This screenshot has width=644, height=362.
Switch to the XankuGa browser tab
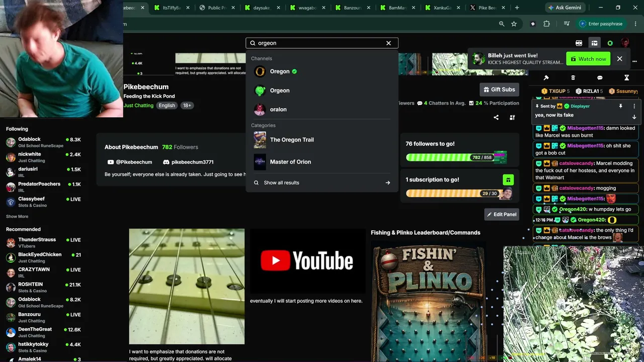pos(443,8)
